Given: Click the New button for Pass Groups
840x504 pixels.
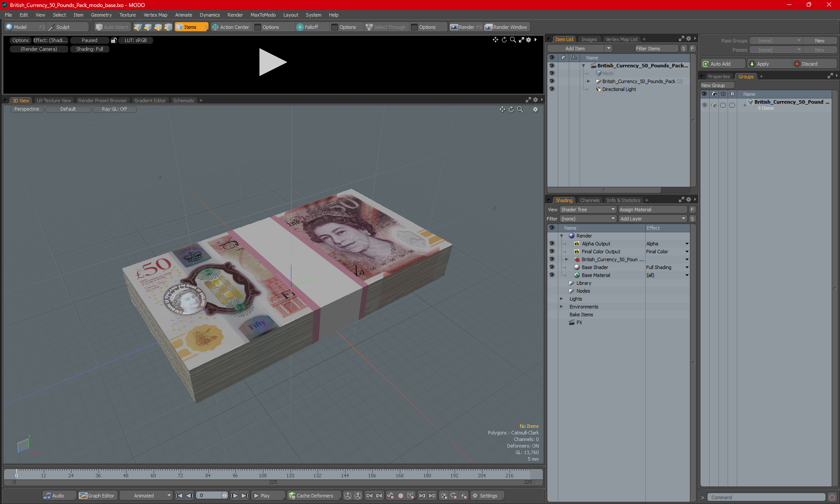Looking at the screenshot, I should tap(819, 41).
